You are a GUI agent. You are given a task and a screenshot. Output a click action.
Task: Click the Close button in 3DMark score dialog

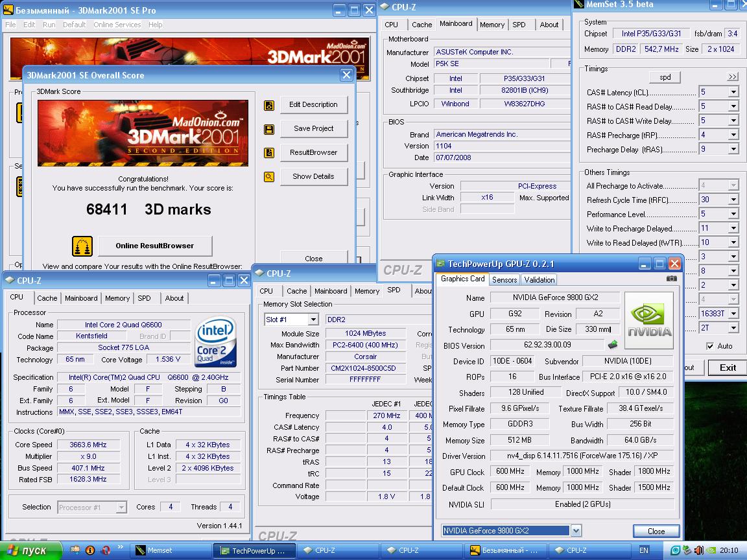pyautogui.click(x=313, y=258)
